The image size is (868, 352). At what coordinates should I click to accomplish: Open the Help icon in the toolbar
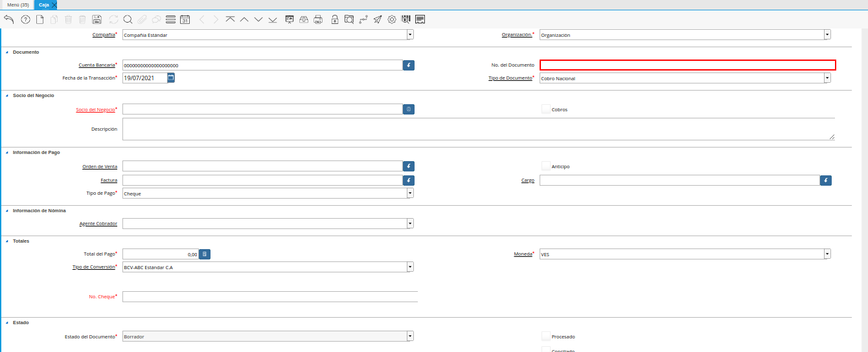26,19
